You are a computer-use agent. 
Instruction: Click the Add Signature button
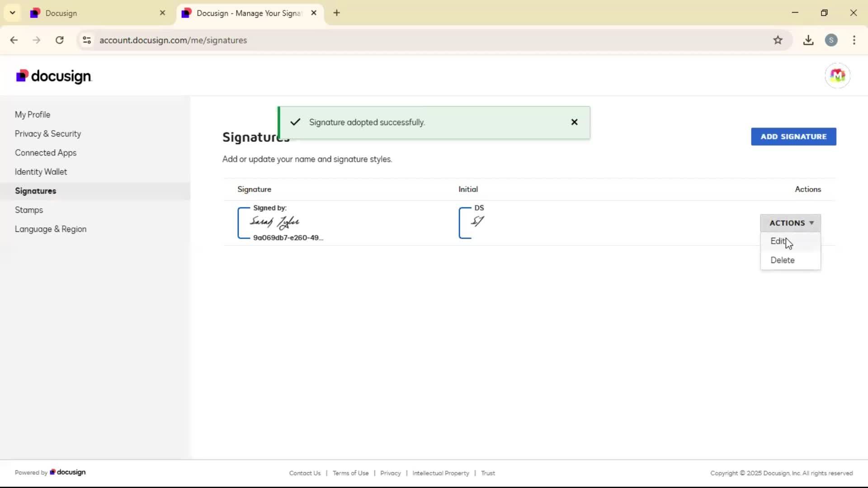(793, 136)
